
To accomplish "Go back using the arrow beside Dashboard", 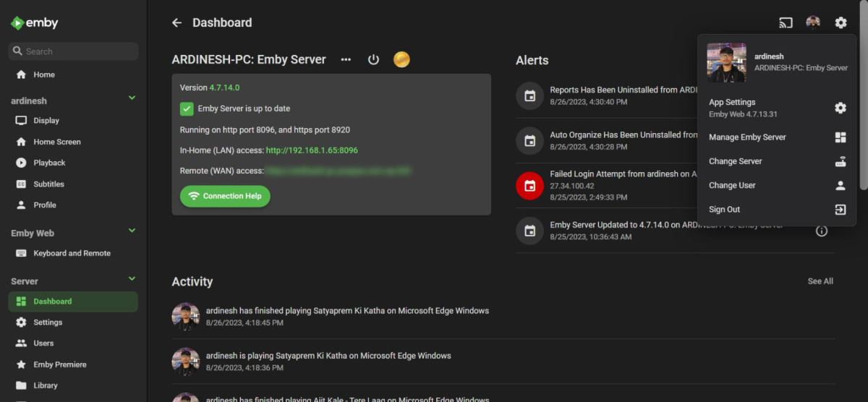I will click(x=176, y=22).
